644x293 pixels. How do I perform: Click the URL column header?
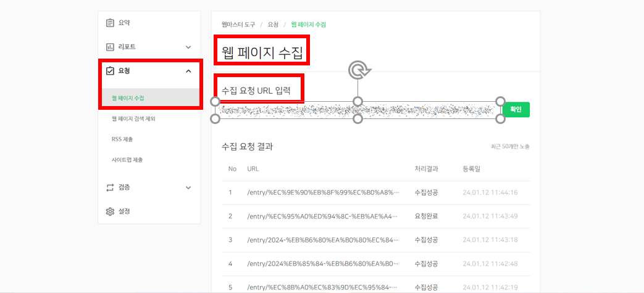click(253, 169)
